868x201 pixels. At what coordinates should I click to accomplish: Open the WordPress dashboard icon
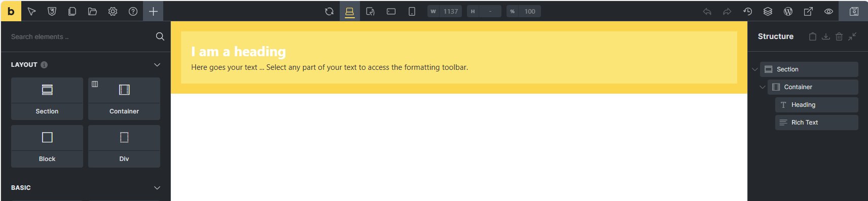point(788,11)
